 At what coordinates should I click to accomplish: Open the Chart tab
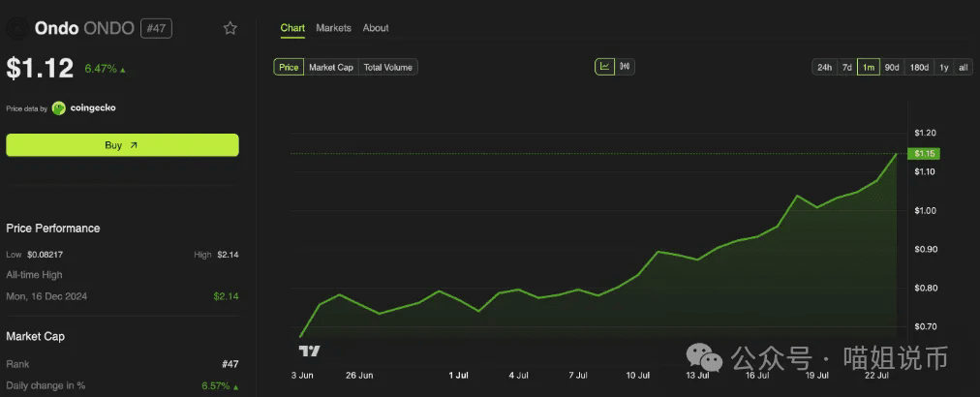click(292, 28)
